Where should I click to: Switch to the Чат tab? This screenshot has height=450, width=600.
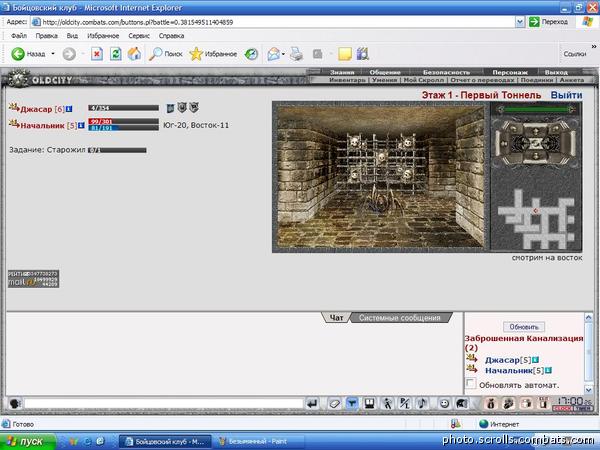tap(336, 318)
